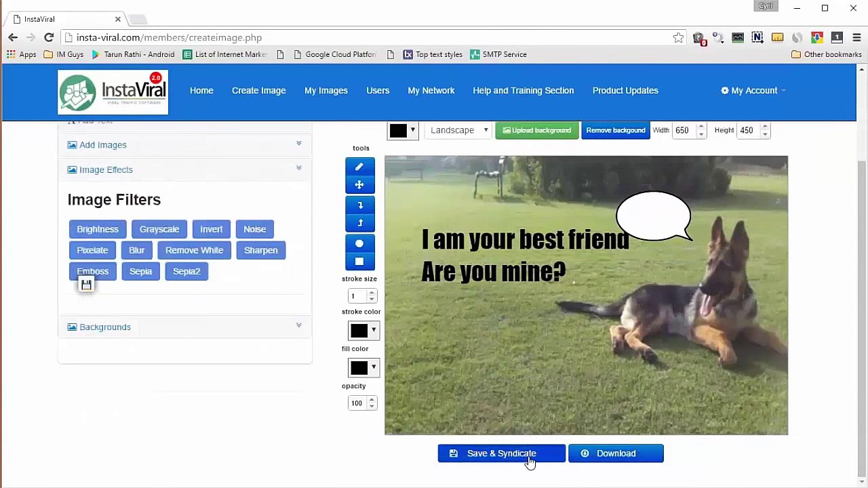Screen dimensions: 868x488
Task: Open the Product Updates menu item
Action: pos(625,90)
